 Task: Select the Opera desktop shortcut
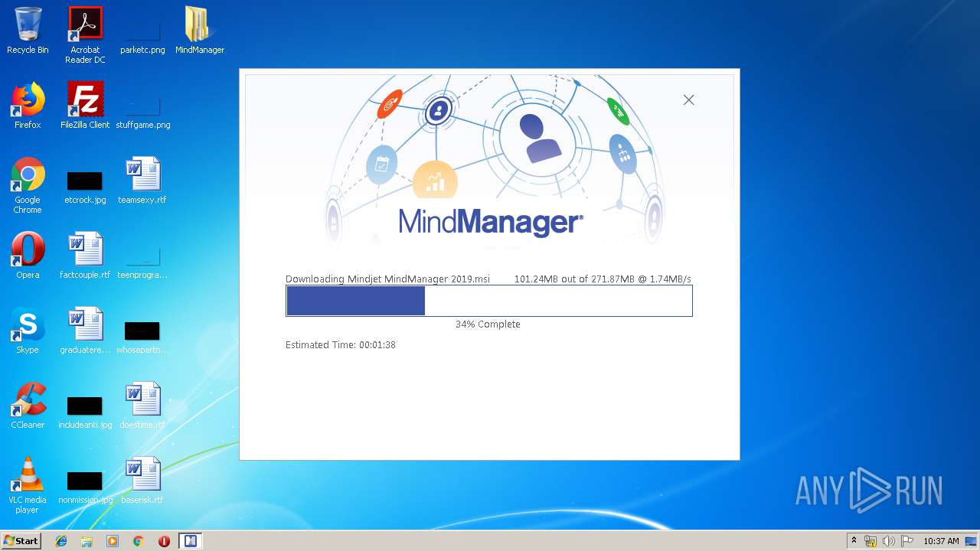pyautogui.click(x=28, y=256)
